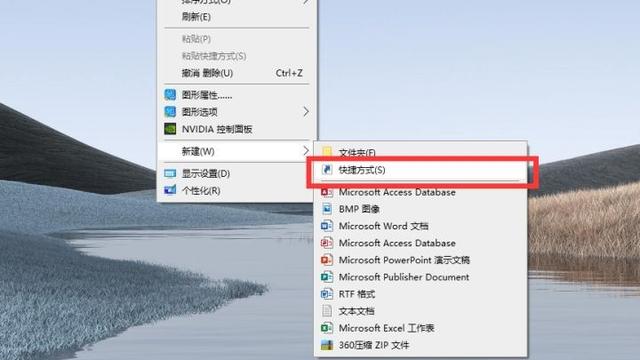Expand the 新建(W) submenu arrow
The image size is (640, 360).
pyautogui.click(x=306, y=151)
